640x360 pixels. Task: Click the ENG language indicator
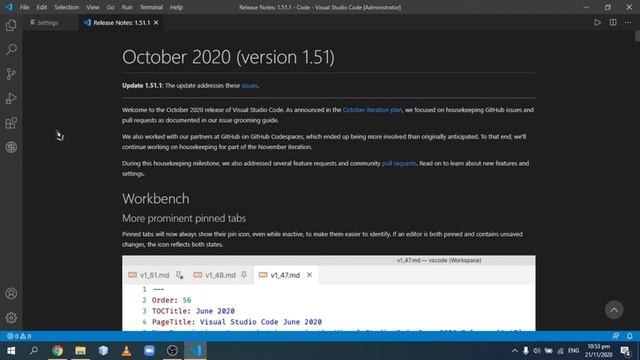pyautogui.click(x=573, y=351)
